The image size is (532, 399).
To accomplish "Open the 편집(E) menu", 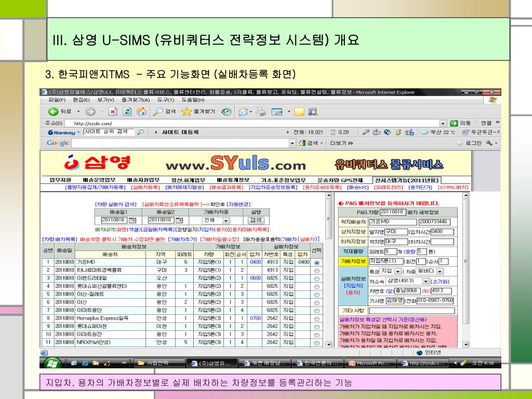I will [x=81, y=100].
